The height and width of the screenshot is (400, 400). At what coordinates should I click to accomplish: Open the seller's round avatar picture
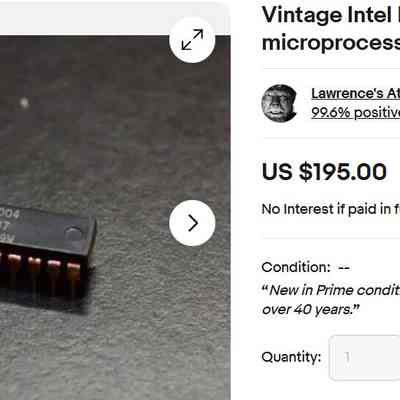(x=279, y=103)
